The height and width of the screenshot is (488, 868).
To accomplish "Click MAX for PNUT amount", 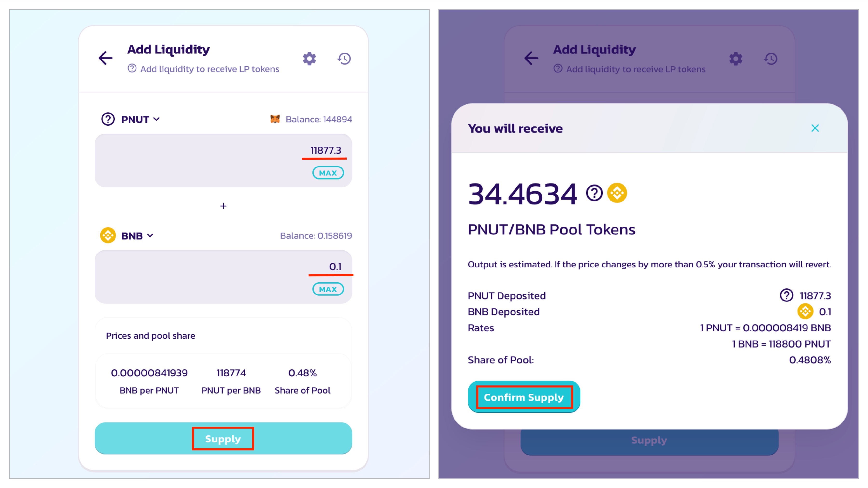I will pos(328,173).
